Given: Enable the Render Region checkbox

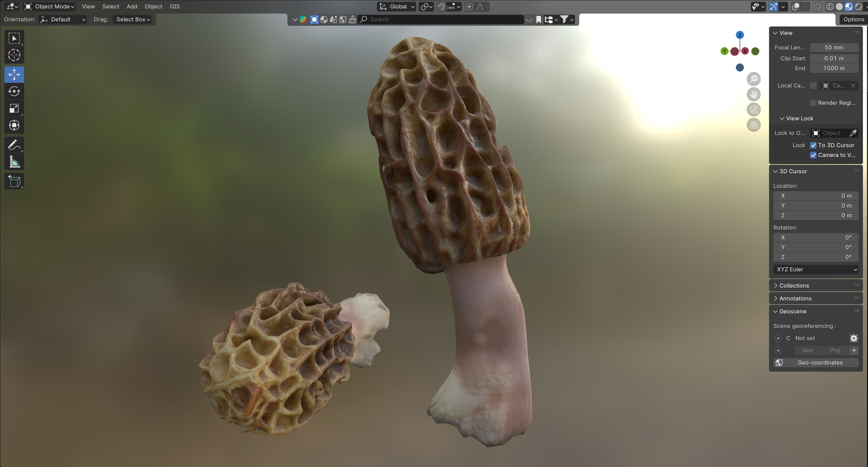Looking at the screenshot, I should click(813, 103).
